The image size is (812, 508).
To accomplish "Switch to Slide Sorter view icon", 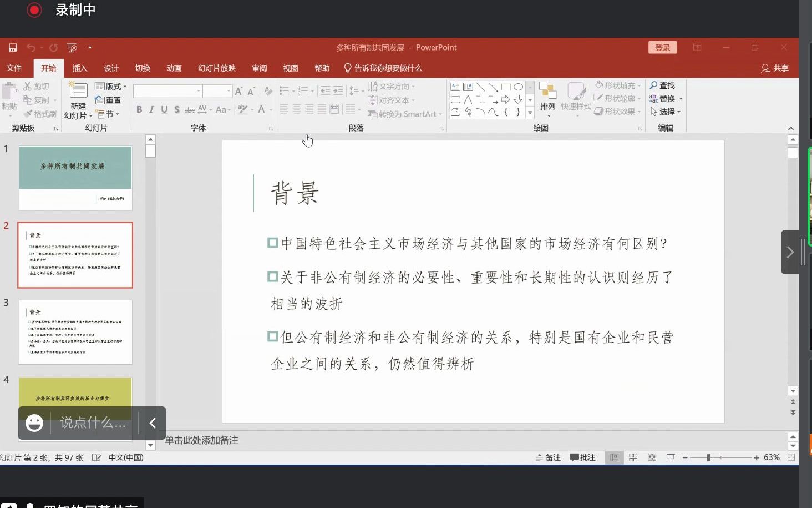I will (x=633, y=457).
